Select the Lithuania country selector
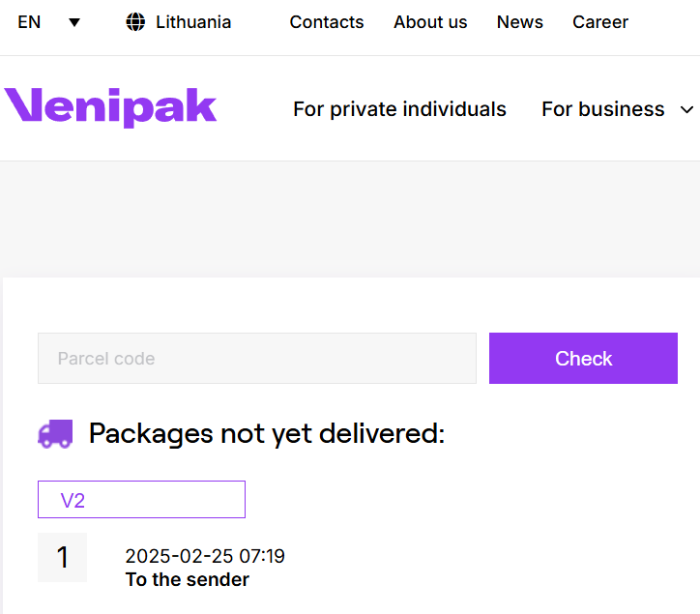 [x=179, y=22]
